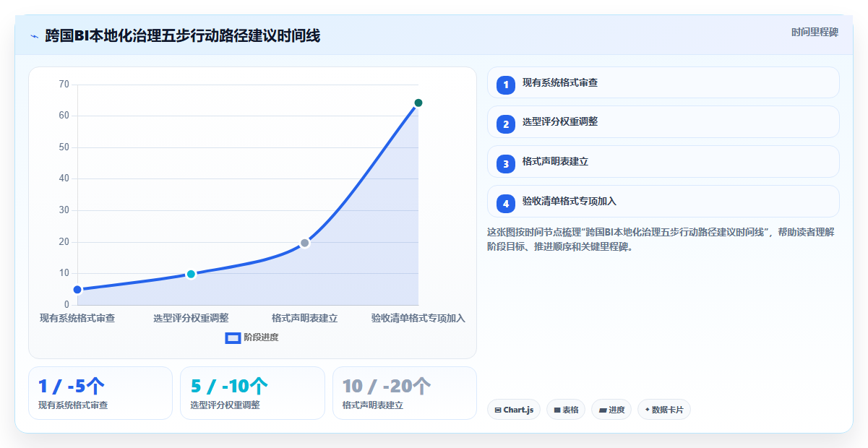868x448 pixels.
Task: Click x-axis label 格式声明表建立
Action: pos(305,318)
